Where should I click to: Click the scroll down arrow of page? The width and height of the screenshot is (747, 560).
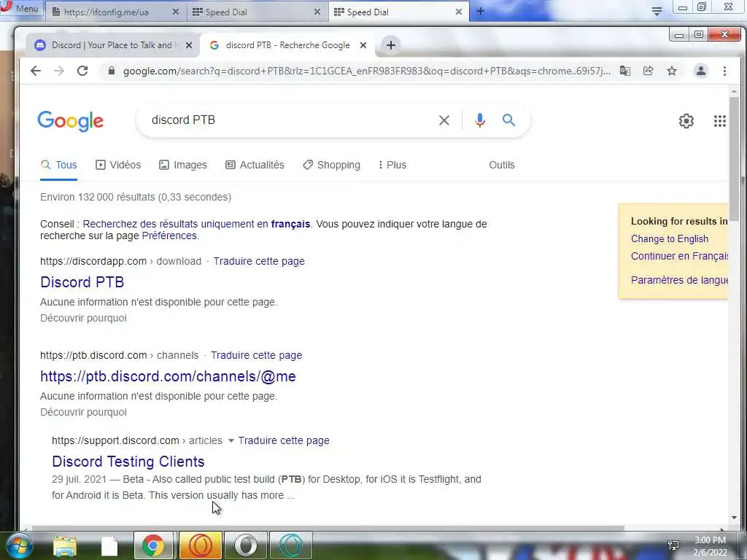(734, 518)
